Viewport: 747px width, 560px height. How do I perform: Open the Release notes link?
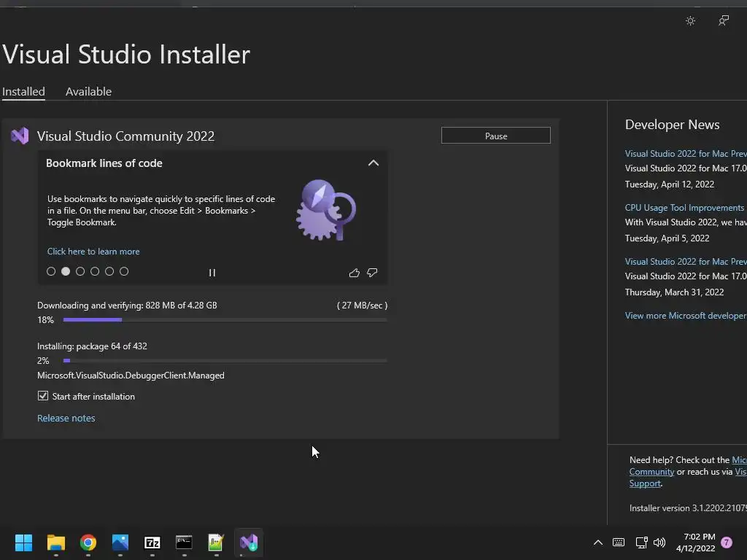point(66,418)
